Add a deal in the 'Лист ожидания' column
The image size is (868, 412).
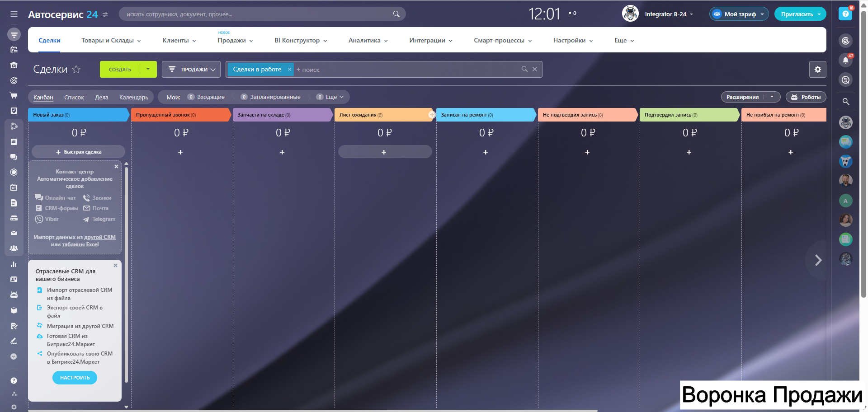click(385, 152)
